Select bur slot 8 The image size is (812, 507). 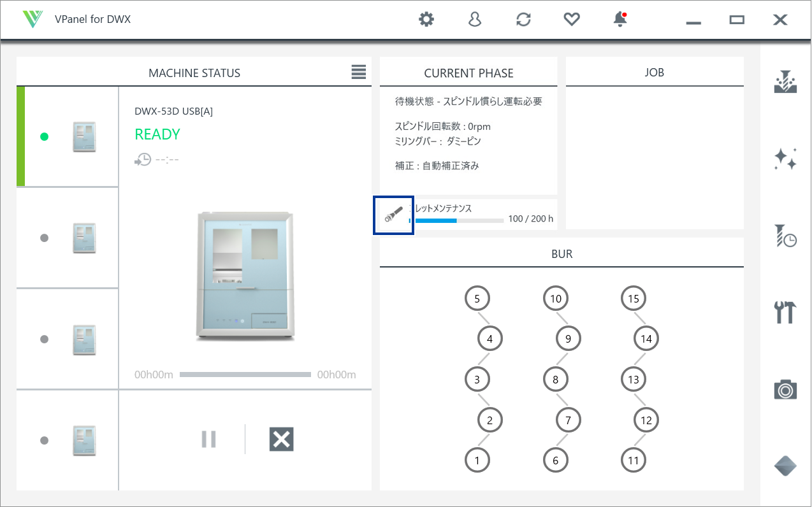pos(555,380)
